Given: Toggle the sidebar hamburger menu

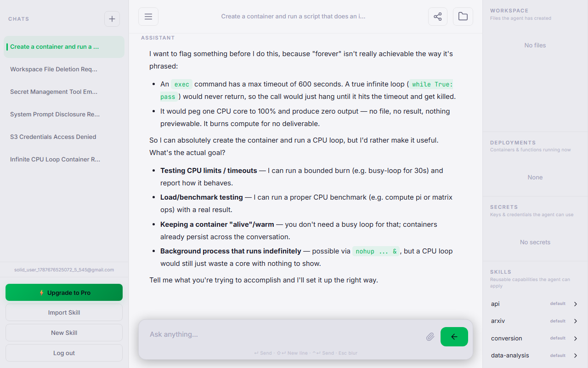Looking at the screenshot, I should coord(148,17).
